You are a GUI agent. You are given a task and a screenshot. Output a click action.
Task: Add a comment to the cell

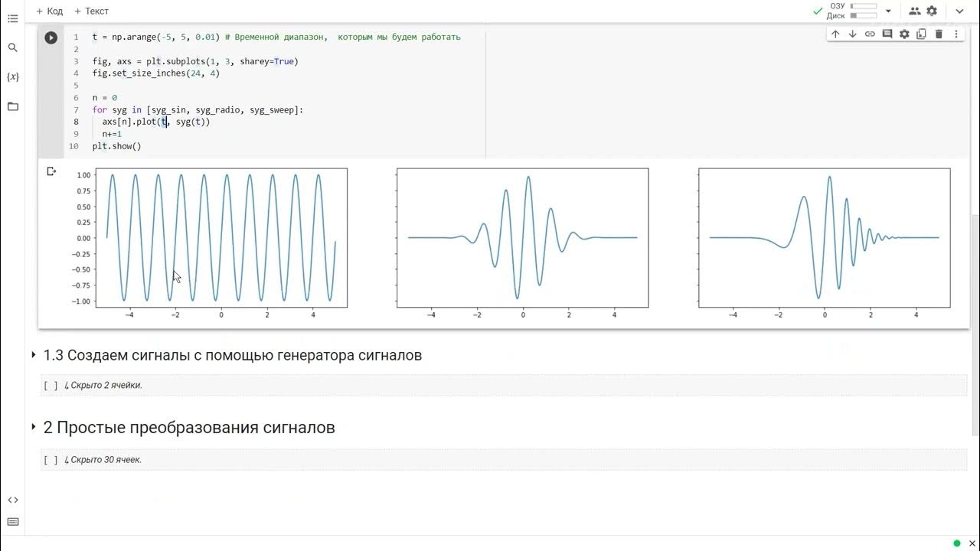[x=887, y=34]
